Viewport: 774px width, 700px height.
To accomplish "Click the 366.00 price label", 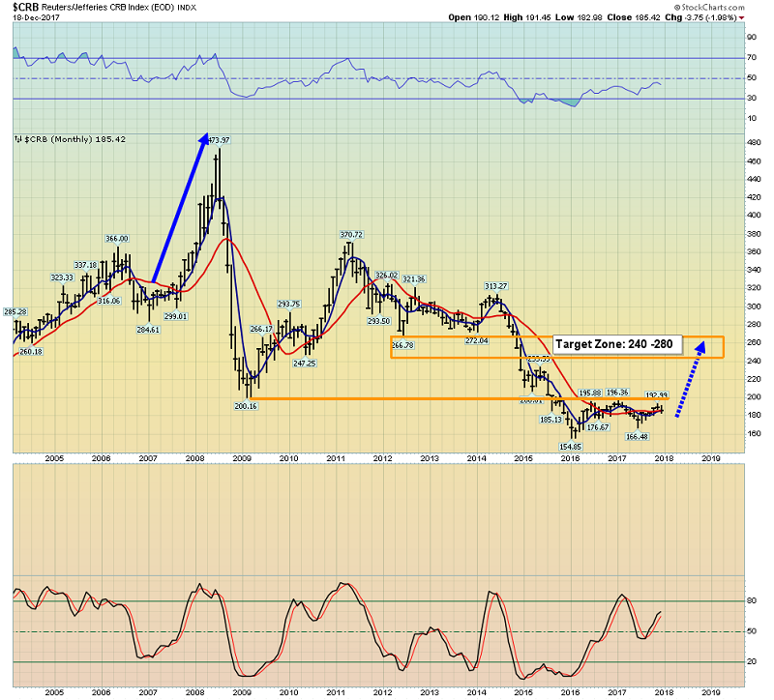I will click(117, 239).
